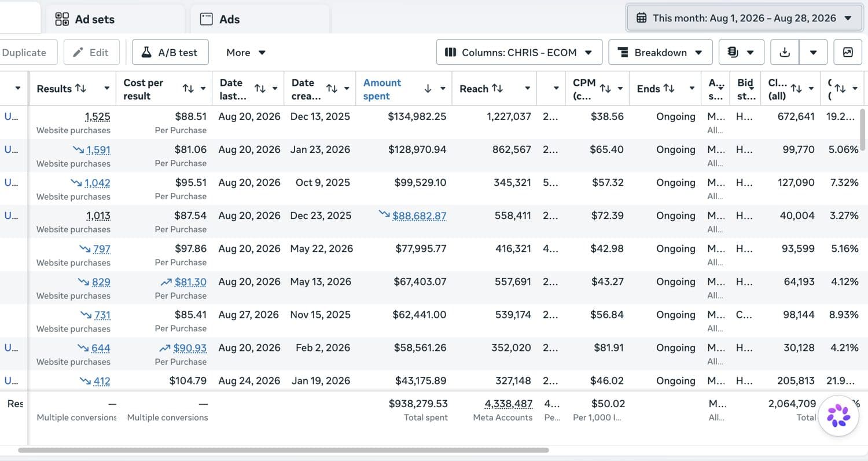
Task: Click results link 1,042
Action: pos(97,183)
